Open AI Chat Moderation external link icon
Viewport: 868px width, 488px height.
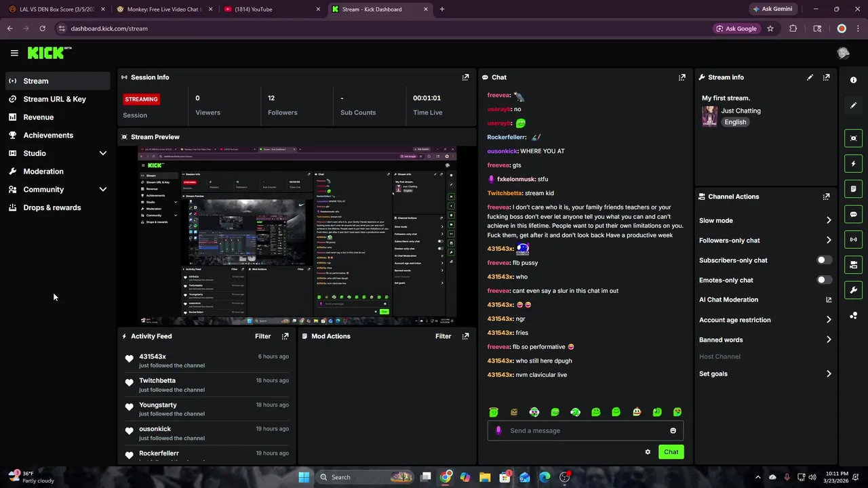829,300
